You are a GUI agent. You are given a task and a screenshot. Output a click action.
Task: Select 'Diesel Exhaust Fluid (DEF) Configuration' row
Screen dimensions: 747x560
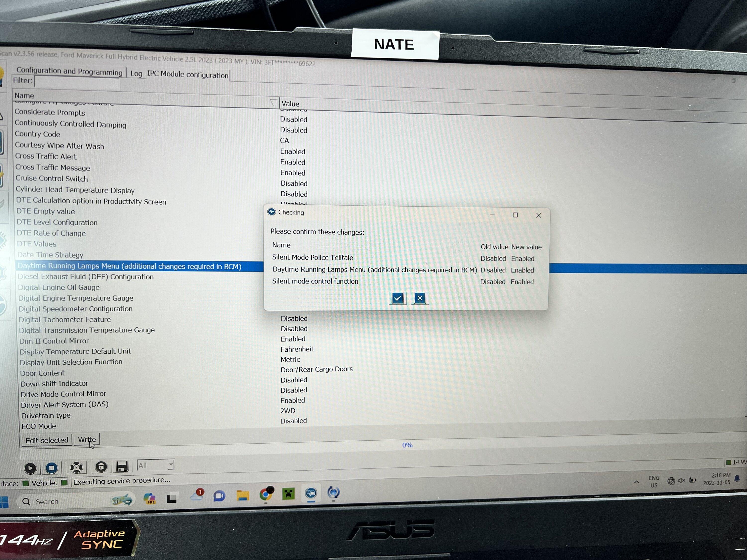[86, 277]
